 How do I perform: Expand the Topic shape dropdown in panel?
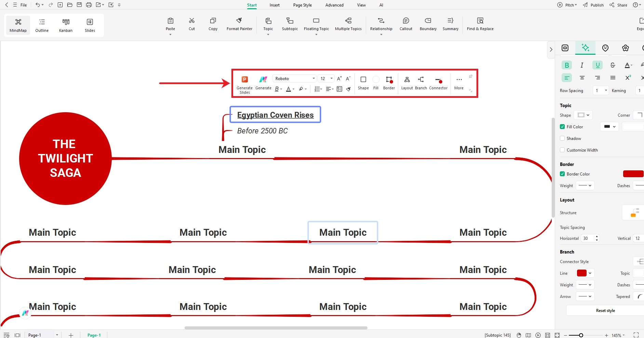(x=583, y=115)
